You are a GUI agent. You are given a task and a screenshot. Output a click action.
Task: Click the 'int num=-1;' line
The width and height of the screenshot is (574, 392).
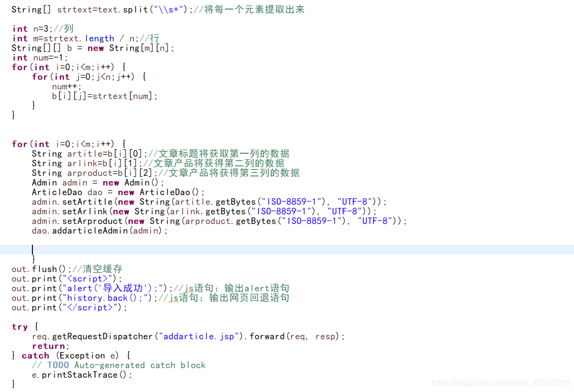point(40,58)
